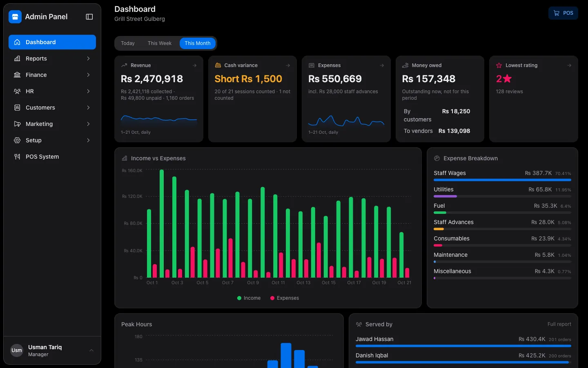Viewport: 588px width, 368px height.
Task: Open the Dashboard menu item
Action: pos(52,42)
